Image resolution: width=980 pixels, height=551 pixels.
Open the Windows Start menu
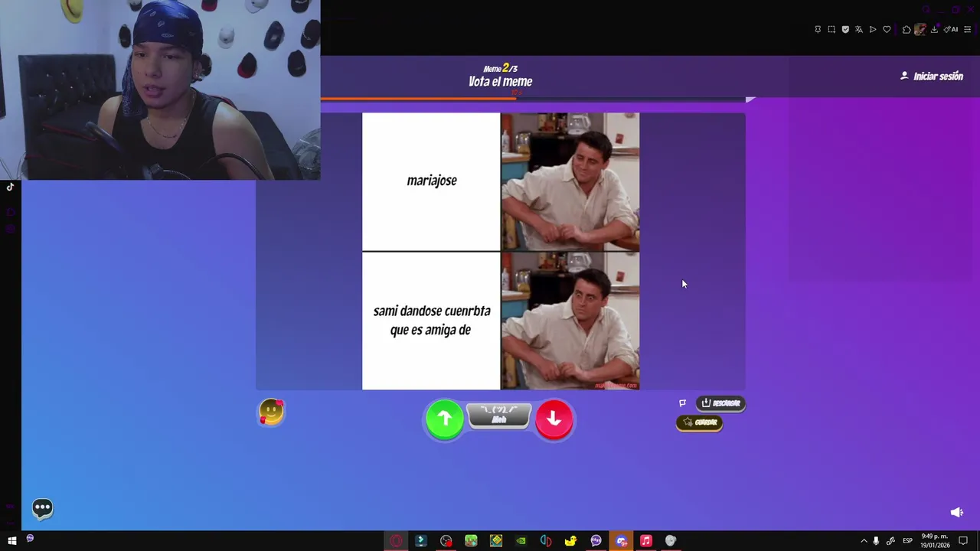[x=11, y=540]
